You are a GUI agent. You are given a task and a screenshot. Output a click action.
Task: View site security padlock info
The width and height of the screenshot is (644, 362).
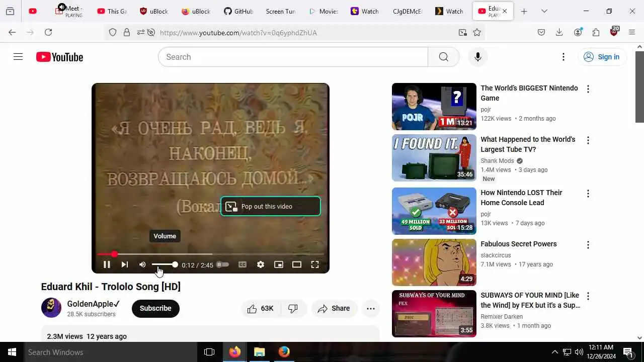pos(127,32)
